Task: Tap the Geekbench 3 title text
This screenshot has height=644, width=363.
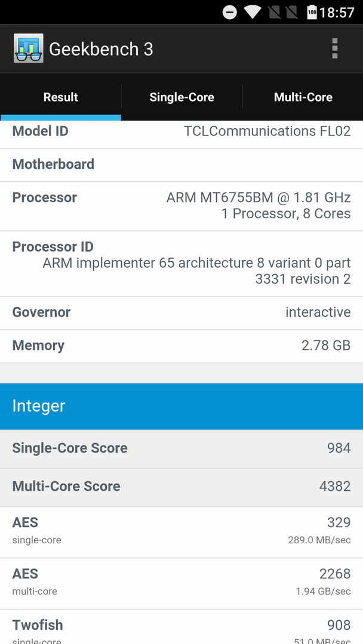Action: click(x=101, y=49)
